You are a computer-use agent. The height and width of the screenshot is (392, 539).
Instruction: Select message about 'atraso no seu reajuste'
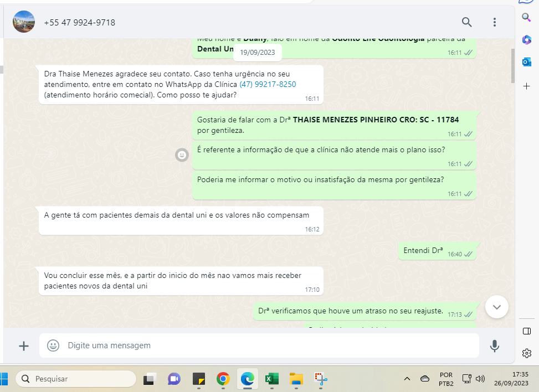365,312
